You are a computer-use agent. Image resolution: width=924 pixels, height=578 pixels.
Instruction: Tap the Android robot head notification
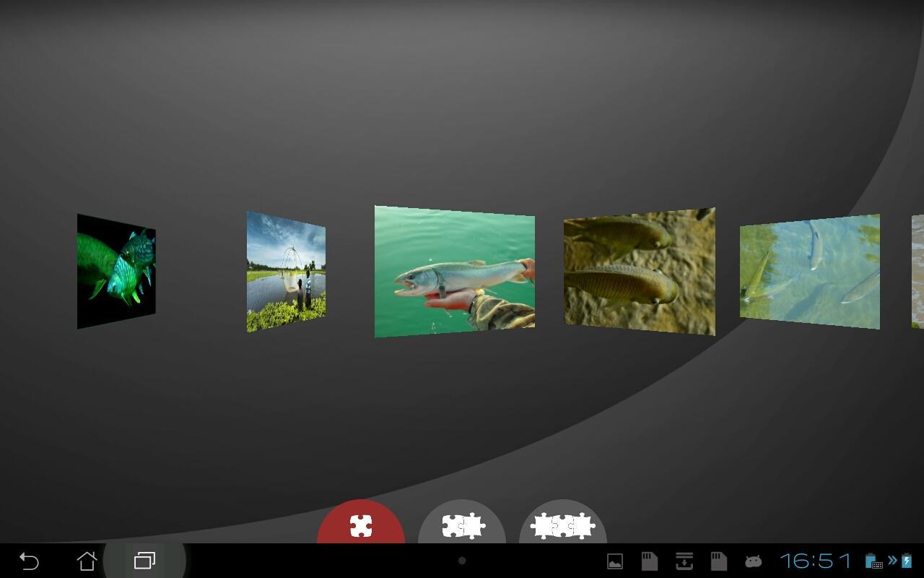pos(753,561)
